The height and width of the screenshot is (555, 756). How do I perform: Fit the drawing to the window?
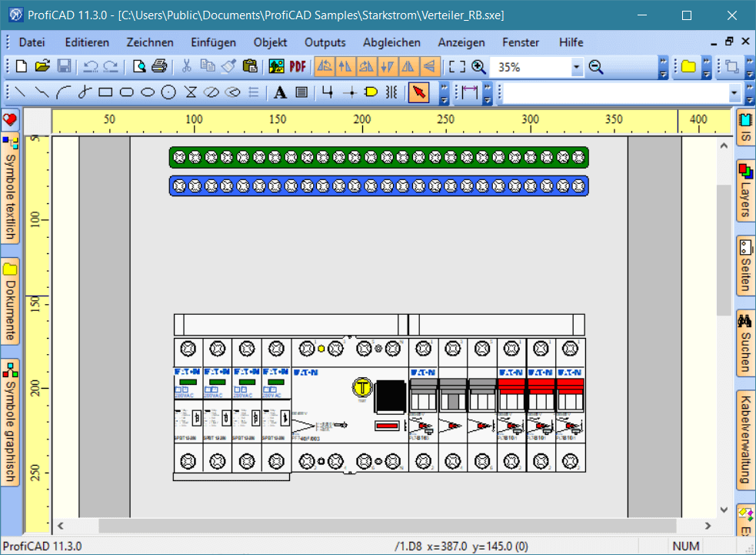[x=457, y=67]
